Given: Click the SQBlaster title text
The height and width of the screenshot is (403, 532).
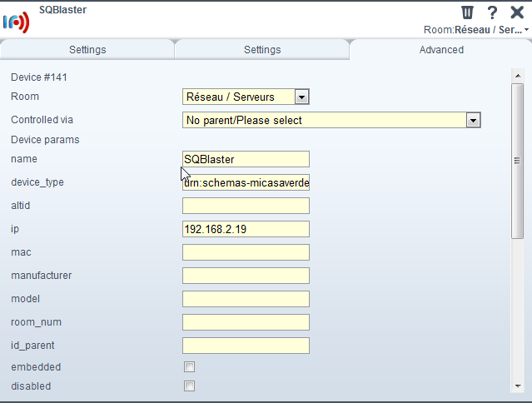Looking at the screenshot, I should (62, 10).
